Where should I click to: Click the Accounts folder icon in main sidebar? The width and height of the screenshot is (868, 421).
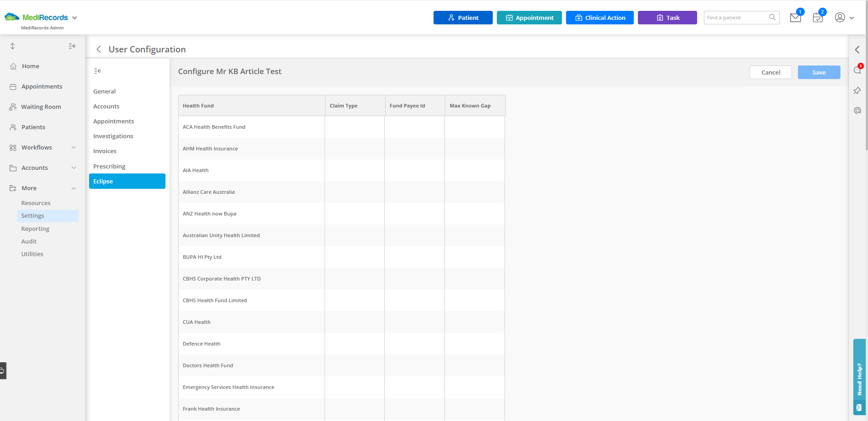[x=13, y=168]
